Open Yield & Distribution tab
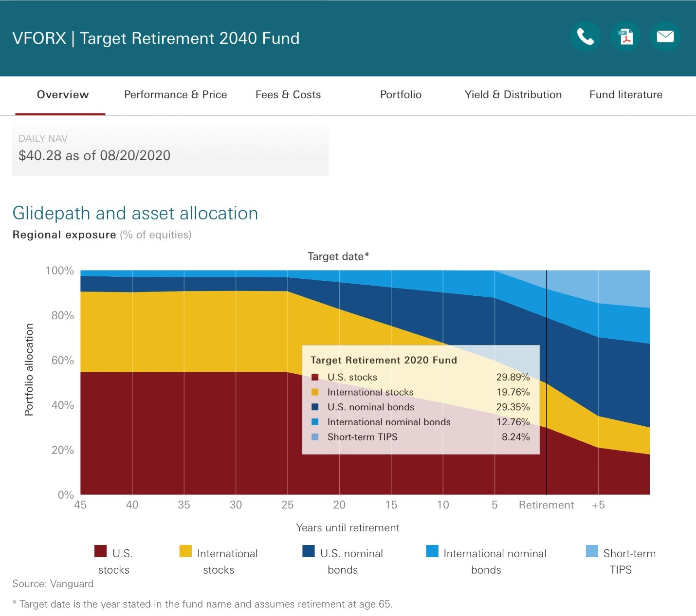 (x=513, y=95)
